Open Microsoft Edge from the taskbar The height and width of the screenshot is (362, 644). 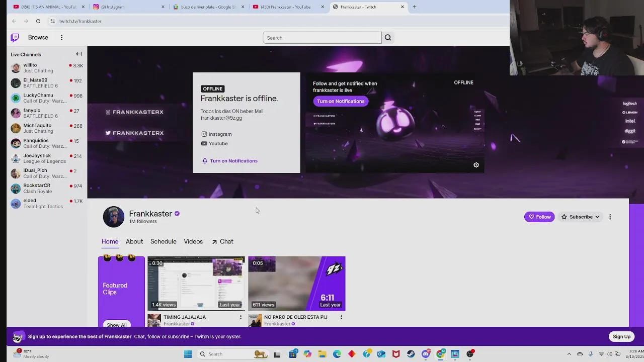coord(337,354)
